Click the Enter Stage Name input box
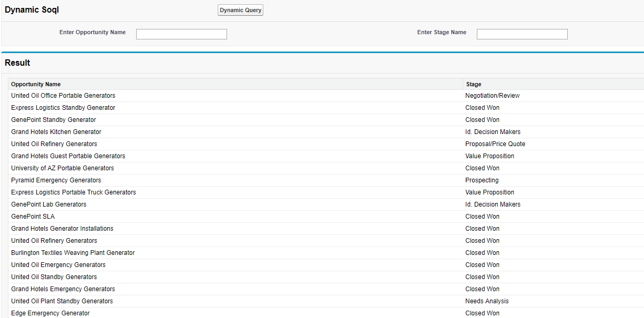The image size is (644, 318). coord(522,34)
